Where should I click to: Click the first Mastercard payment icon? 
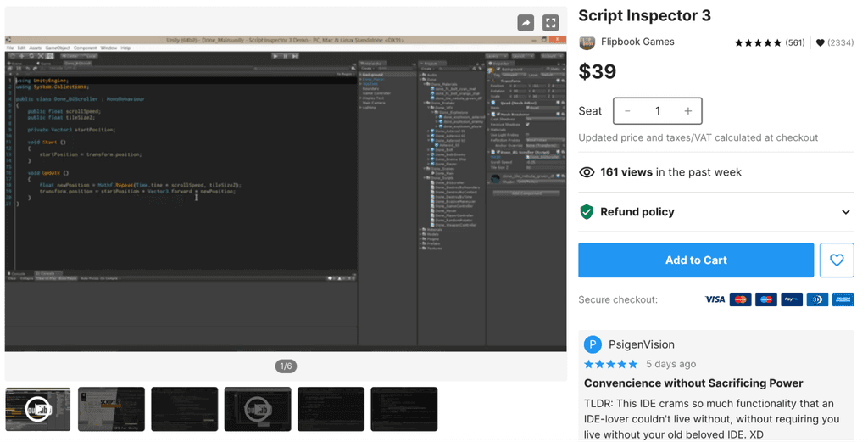coord(740,299)
